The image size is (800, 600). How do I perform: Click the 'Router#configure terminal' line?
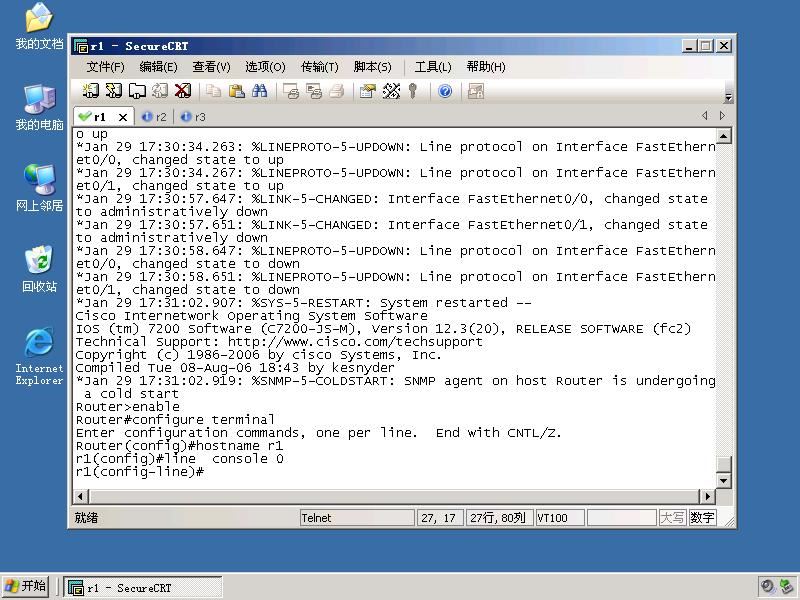(175, 420)
